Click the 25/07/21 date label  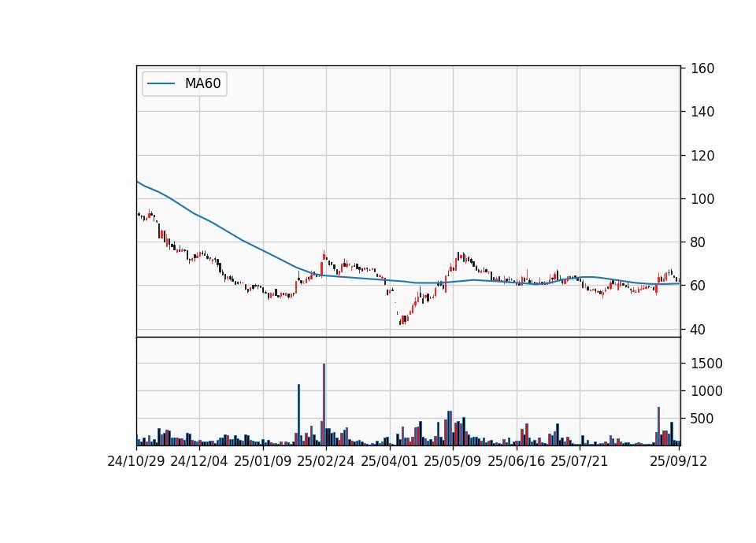pyautogui.click(x=580, y=461)
